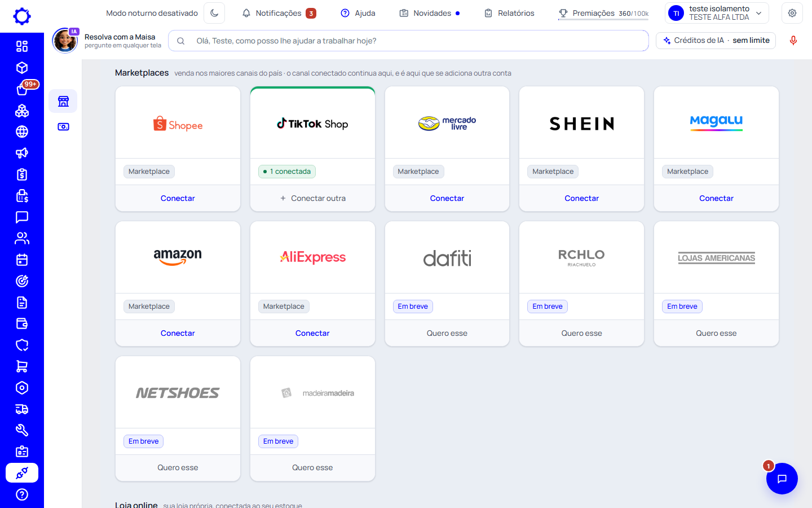The height and width of the screenshot is (508, 812).
Task: Open the settings gear icon
Action: coord(792,13)
